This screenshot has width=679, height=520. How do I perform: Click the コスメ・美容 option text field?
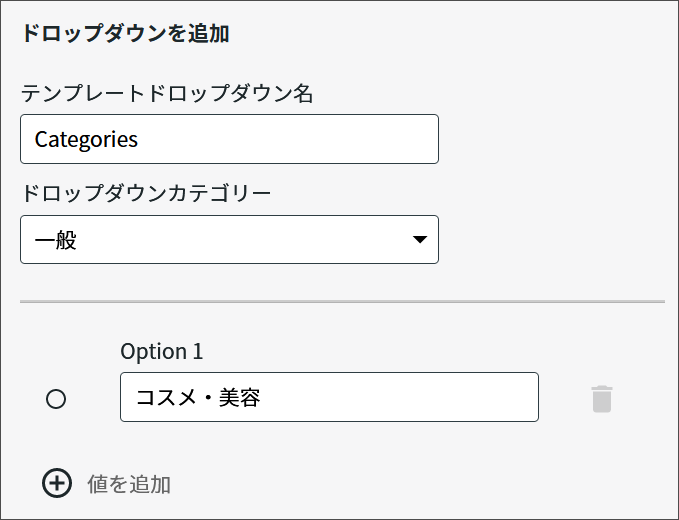tap(329, 397)
